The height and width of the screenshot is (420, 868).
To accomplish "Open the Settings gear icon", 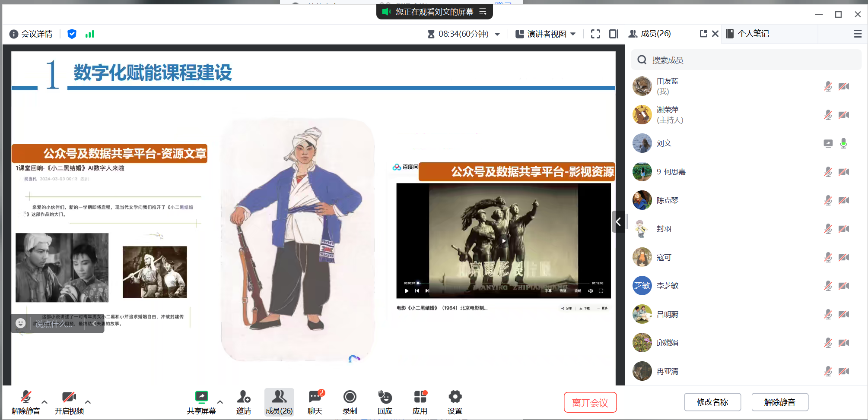I will 455,402.
